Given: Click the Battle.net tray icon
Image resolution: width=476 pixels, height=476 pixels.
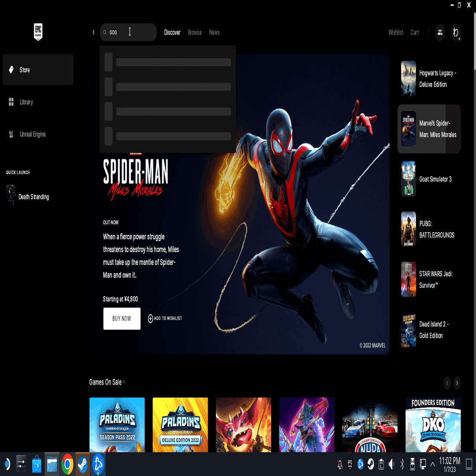Looking at the screenshot, I should click(x=361, y=464).
